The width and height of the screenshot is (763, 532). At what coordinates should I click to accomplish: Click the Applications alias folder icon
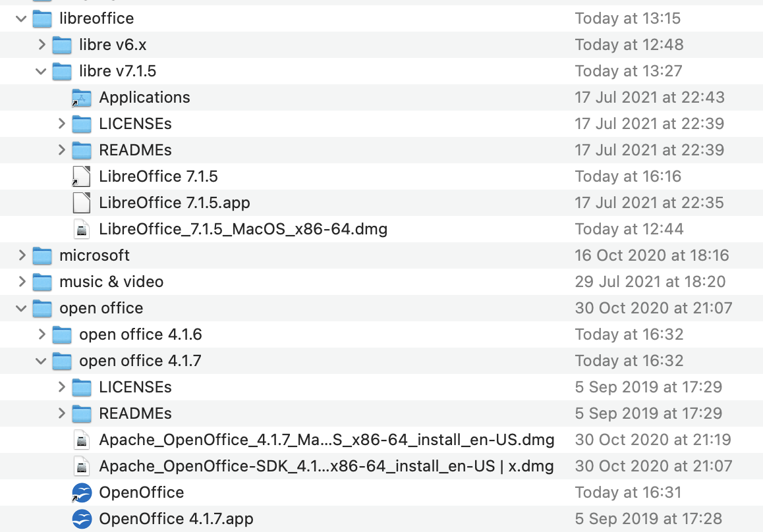[82, 97]
